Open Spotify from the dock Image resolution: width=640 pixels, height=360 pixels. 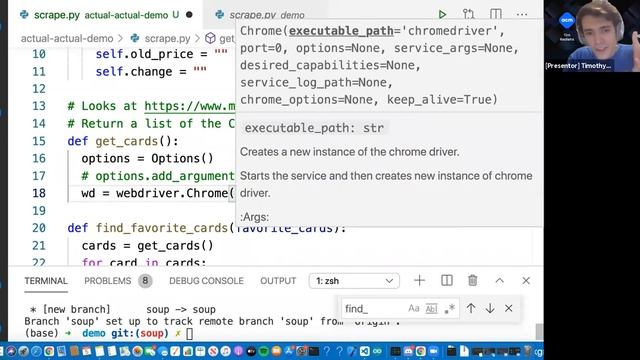point(263,351)
